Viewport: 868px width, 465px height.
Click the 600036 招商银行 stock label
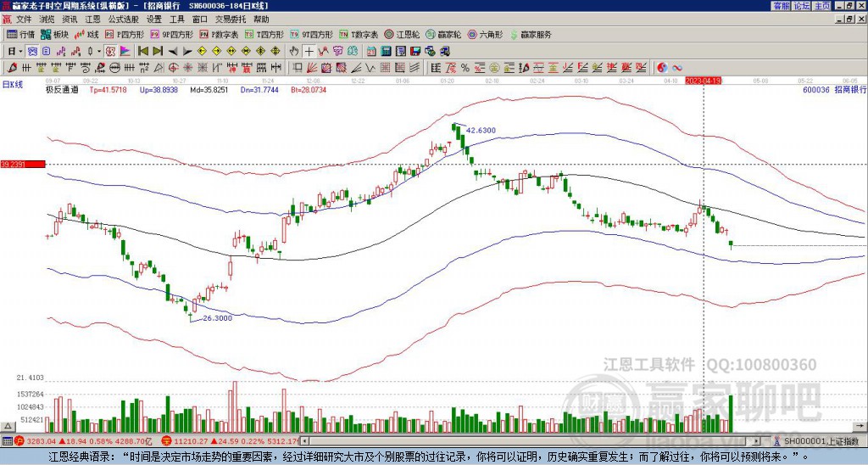(x=834, y=89)
